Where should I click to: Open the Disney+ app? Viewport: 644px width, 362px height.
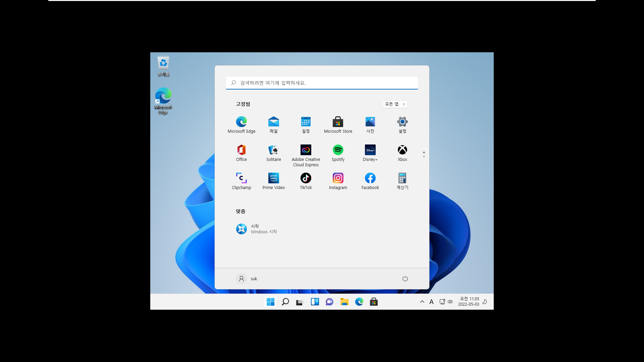tap(370, 153)
